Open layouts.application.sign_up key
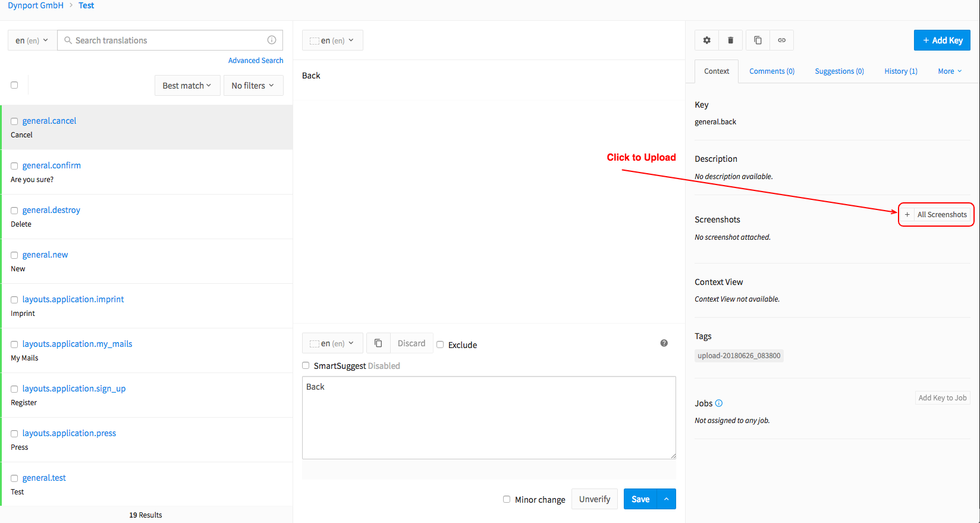980x523 pixels. pos(74,389)
